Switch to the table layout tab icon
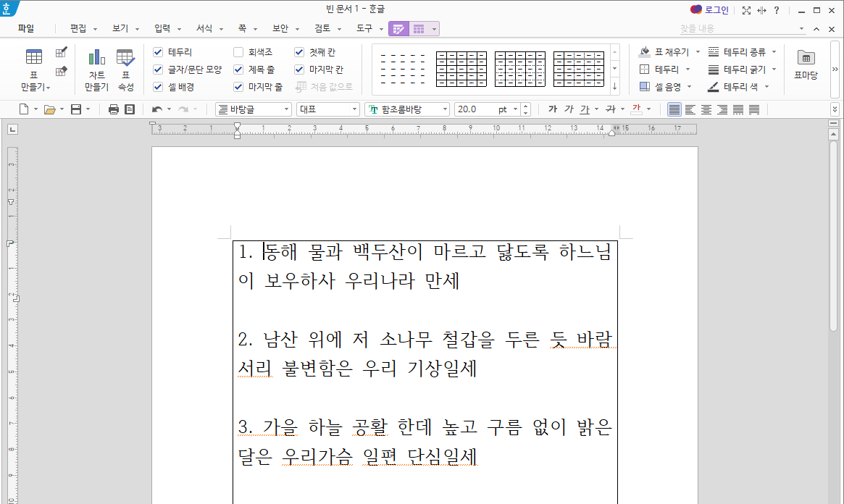The height and width of the screenshot is (504, 844). (419, 28)
